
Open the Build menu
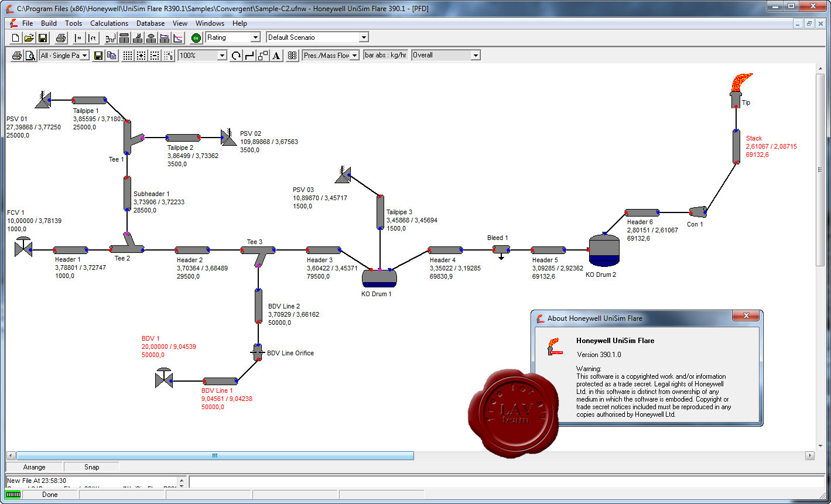pyautogui.click(x=49, y=23)
